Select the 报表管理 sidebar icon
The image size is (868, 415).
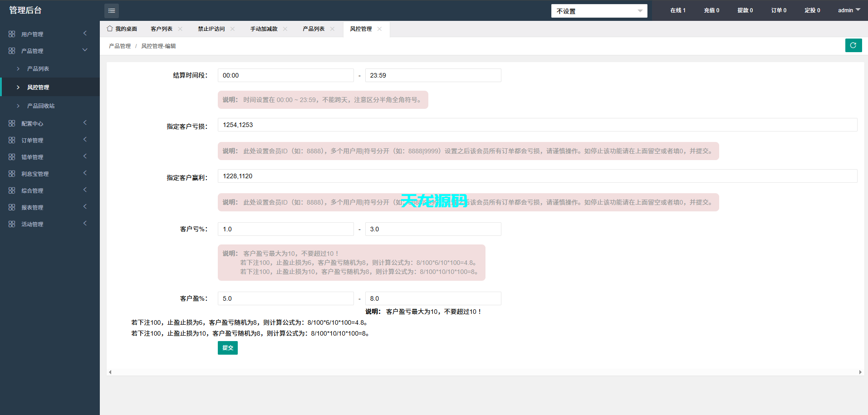(x=11, y=207)
